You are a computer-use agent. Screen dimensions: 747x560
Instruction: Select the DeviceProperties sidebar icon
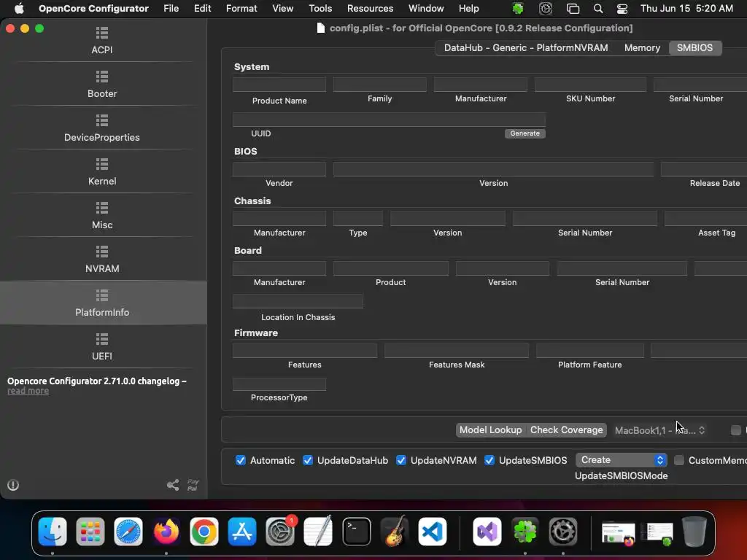102,120
